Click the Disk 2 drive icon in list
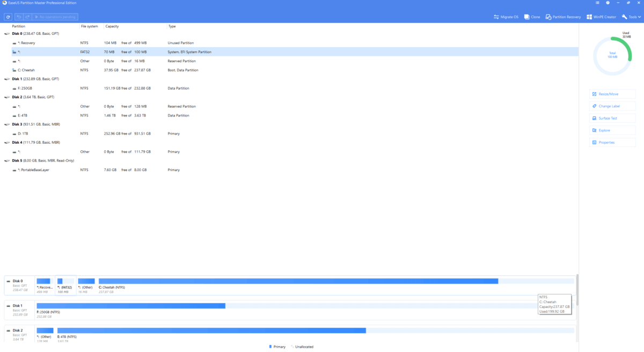The height and width of the screenshot is (352, 644). point(7,97)
